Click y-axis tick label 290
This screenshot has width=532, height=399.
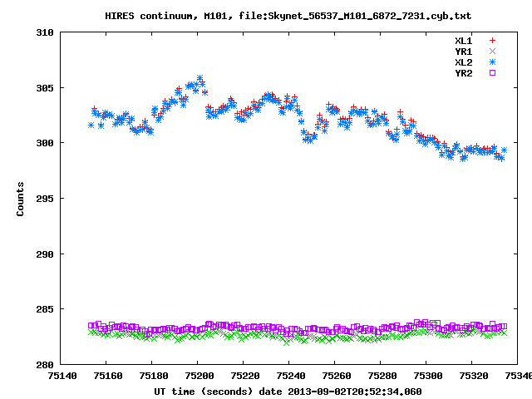coord(45,254)
